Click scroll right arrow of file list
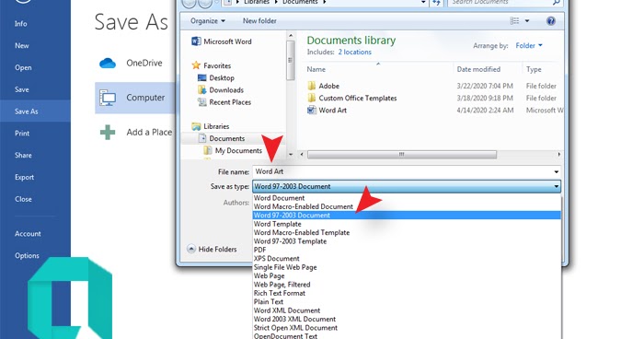 pos(558,154)
